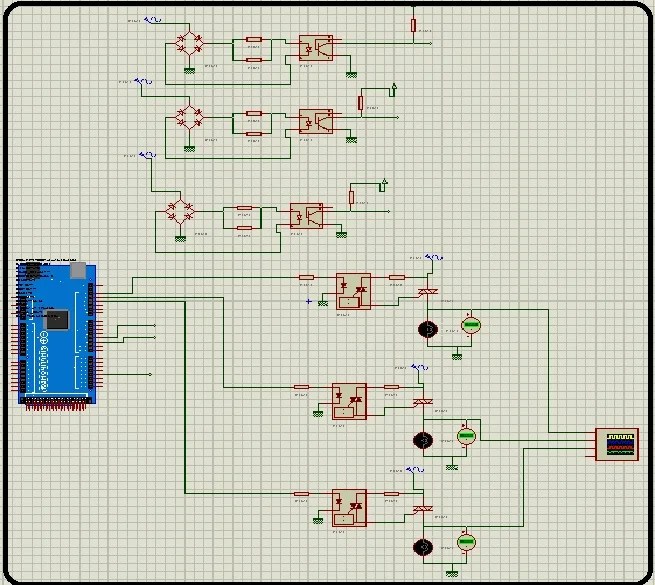The image size is (655, 585).
Task: Click the bottom green voltmeter
Action: point(466,542)
